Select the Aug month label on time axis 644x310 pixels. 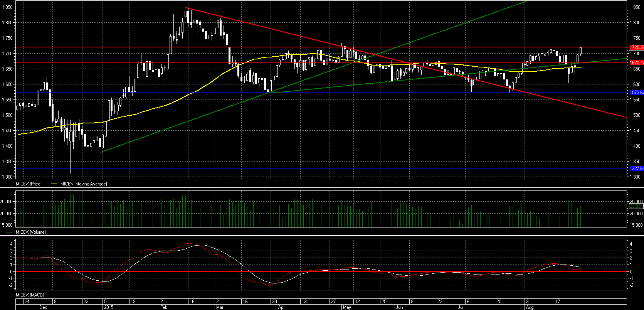point(530,307)
